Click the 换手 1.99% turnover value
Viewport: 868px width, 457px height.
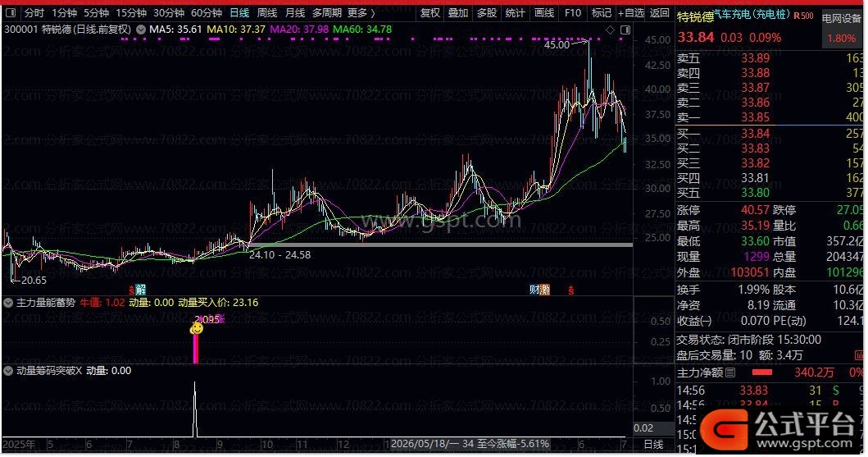[x=754, y=290]
